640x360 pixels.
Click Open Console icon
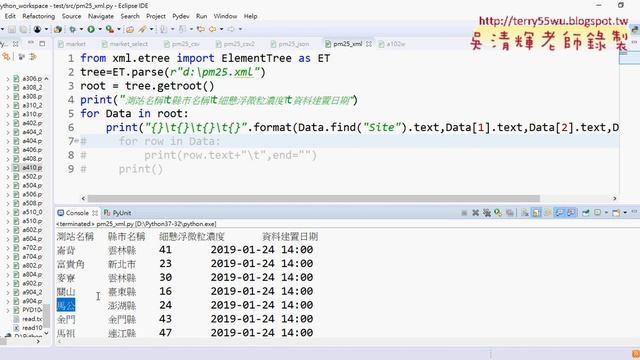(616, 213)
